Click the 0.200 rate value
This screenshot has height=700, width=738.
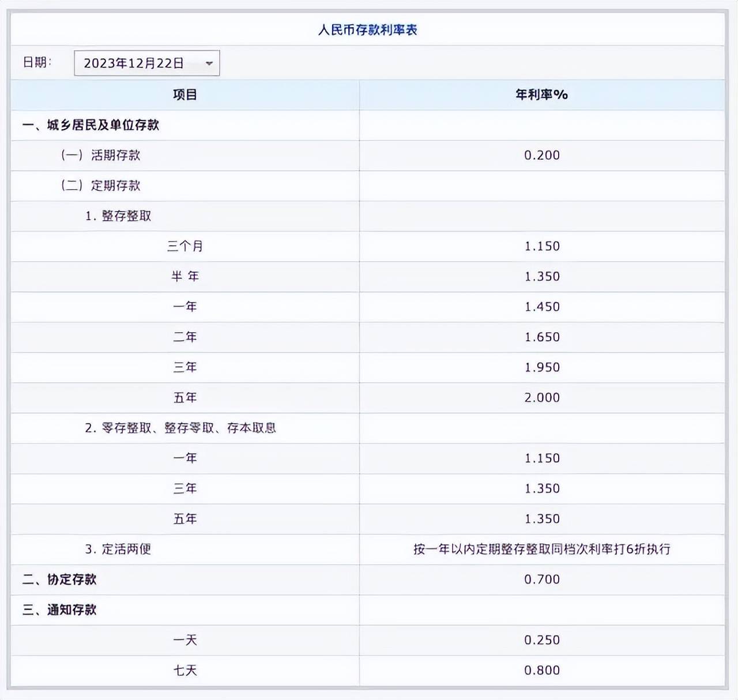[542, 155]
